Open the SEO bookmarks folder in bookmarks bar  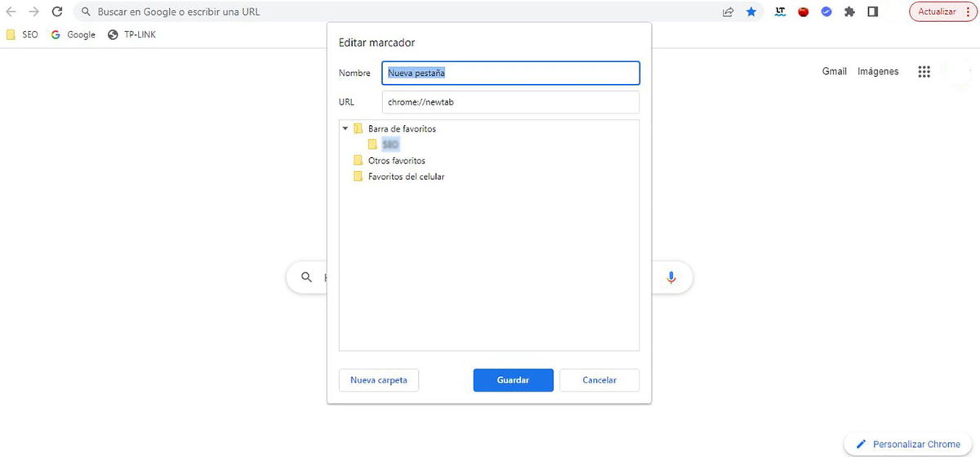22,34
